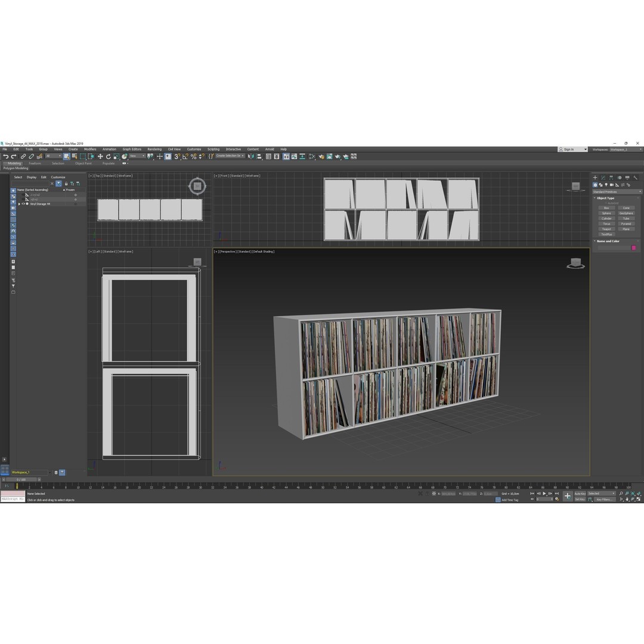
Task: Open the Schematic View icon
Action: pos(302,156)
